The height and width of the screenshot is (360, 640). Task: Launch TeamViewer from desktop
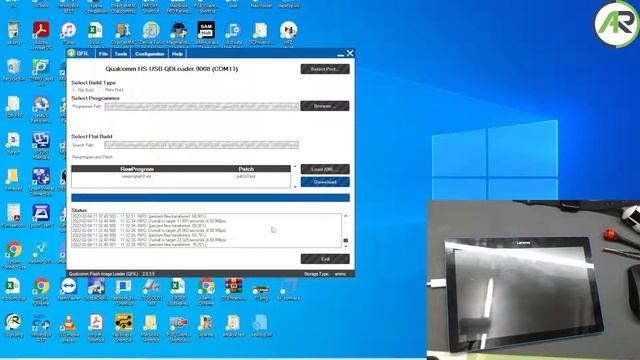(69, 287)
